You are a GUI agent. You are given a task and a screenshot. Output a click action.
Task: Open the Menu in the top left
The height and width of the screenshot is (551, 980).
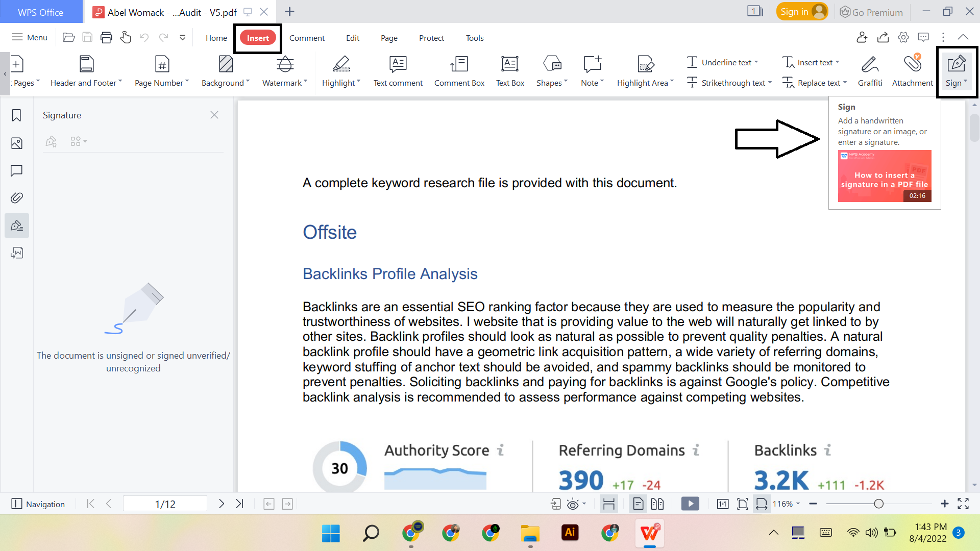(x=29, y=37)
